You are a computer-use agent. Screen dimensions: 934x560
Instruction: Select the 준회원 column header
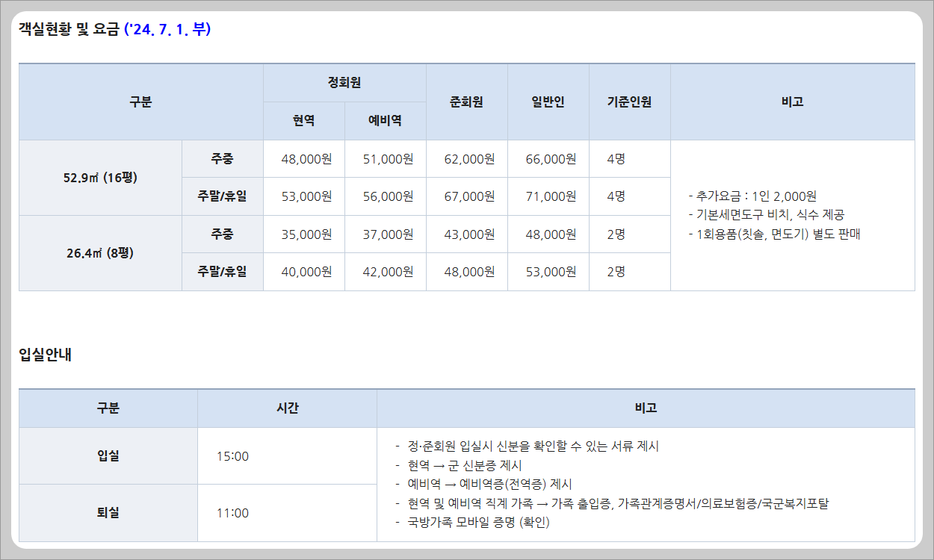click(x=466, y=102)
